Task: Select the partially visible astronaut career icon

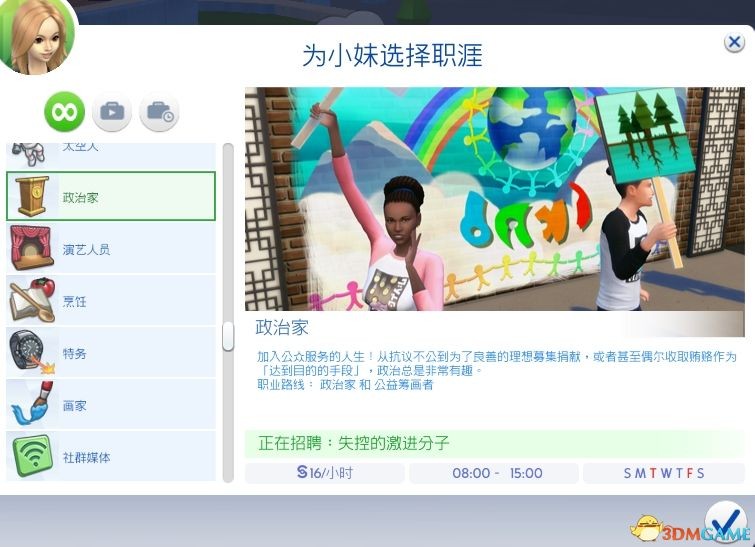Action: tap(31, 153)
